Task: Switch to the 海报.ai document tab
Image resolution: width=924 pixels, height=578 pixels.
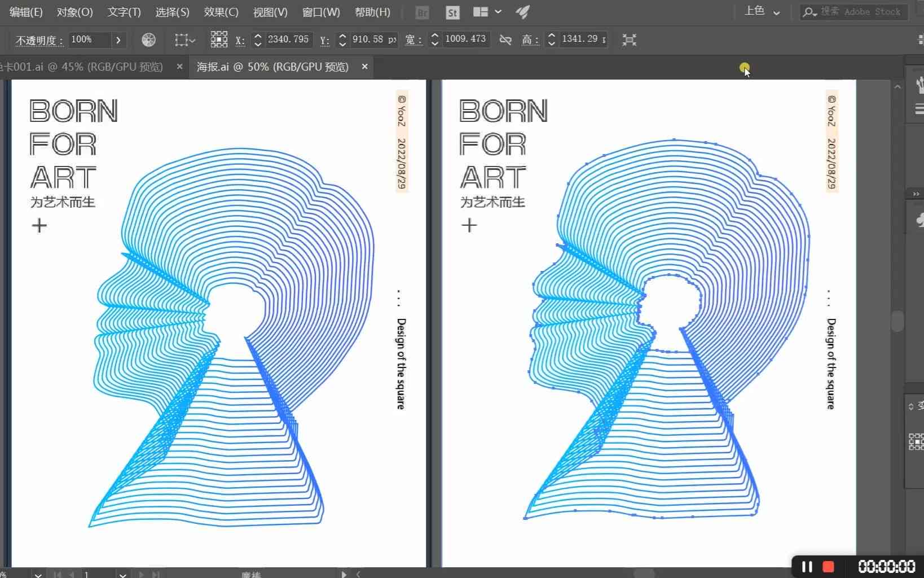Action: [272, 67]
